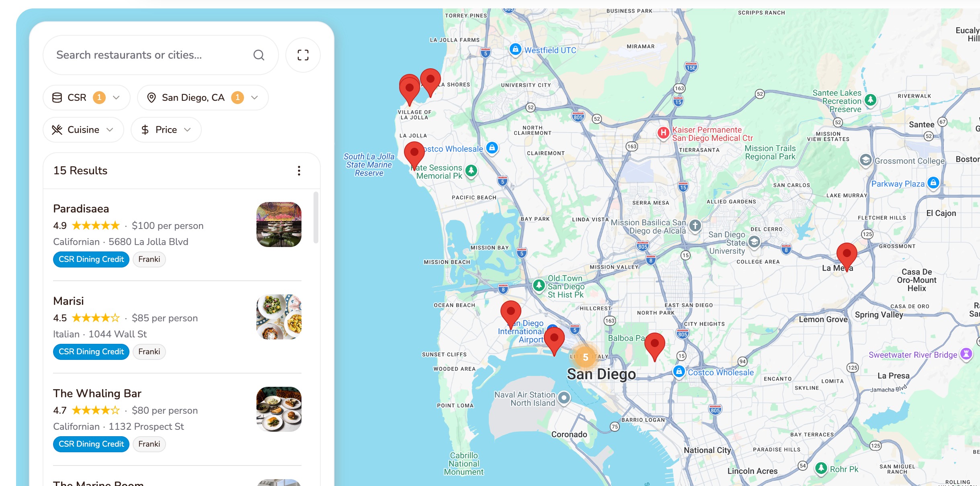Click the results list scrollbar

click(316, 217)
